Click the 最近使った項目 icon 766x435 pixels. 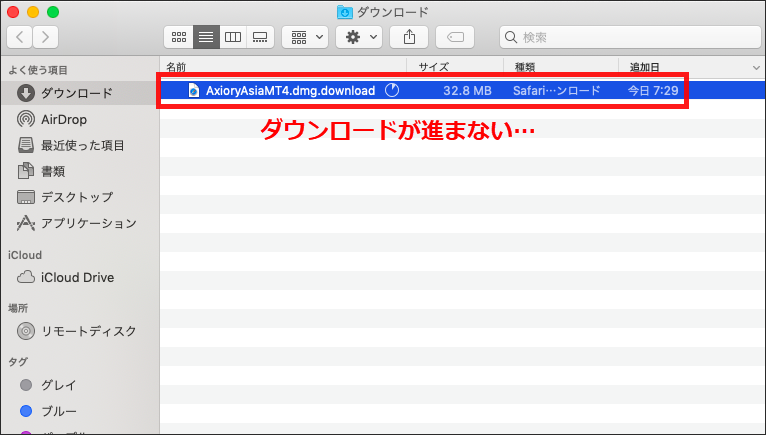pyautogui.click(x=26, y=145)
